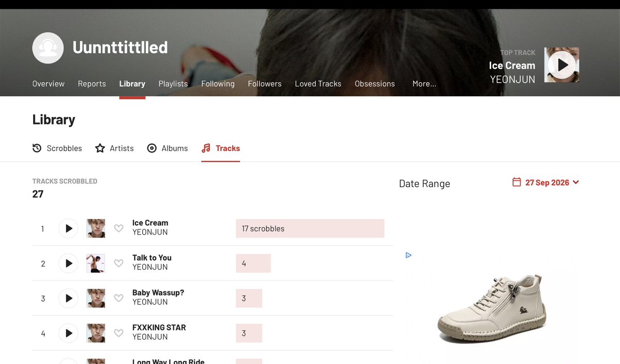Play FXXKING STAR track

68,333
